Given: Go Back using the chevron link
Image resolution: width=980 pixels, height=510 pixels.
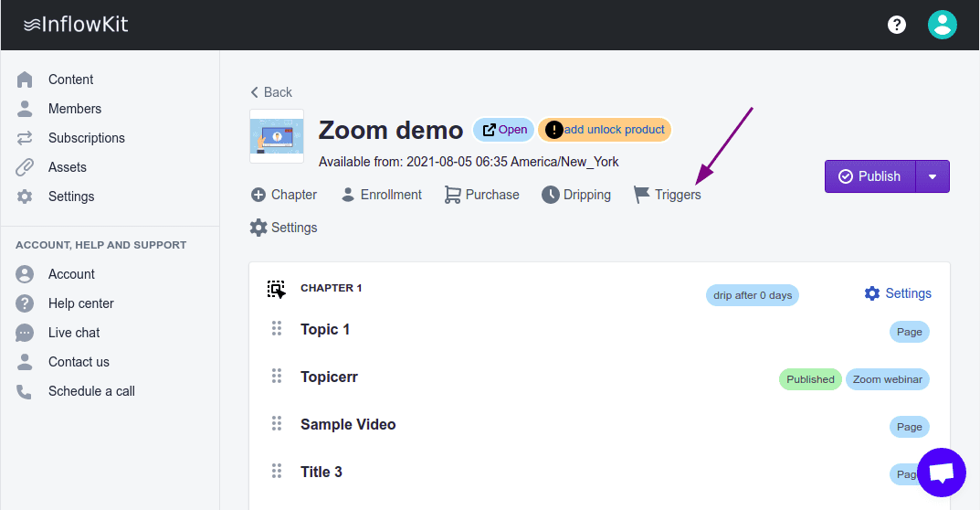Looking at the screenshot, I should click(271, 92).
